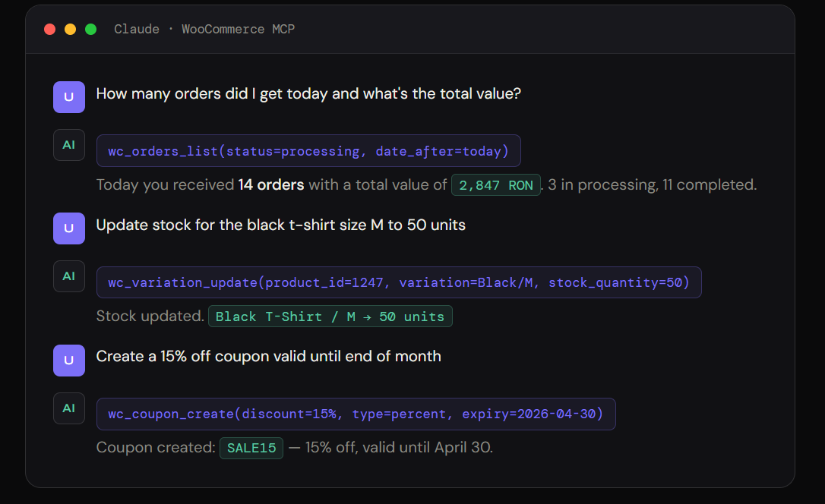Click the wc_variation_update call pill
This screenshot has width=825, height=504.
pos(399,282)
